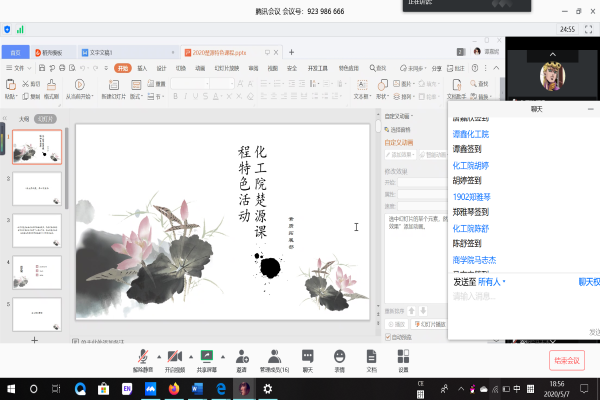600x400 pixels.
Task: Select the second slide thumbnail
Action: [38, 187]
